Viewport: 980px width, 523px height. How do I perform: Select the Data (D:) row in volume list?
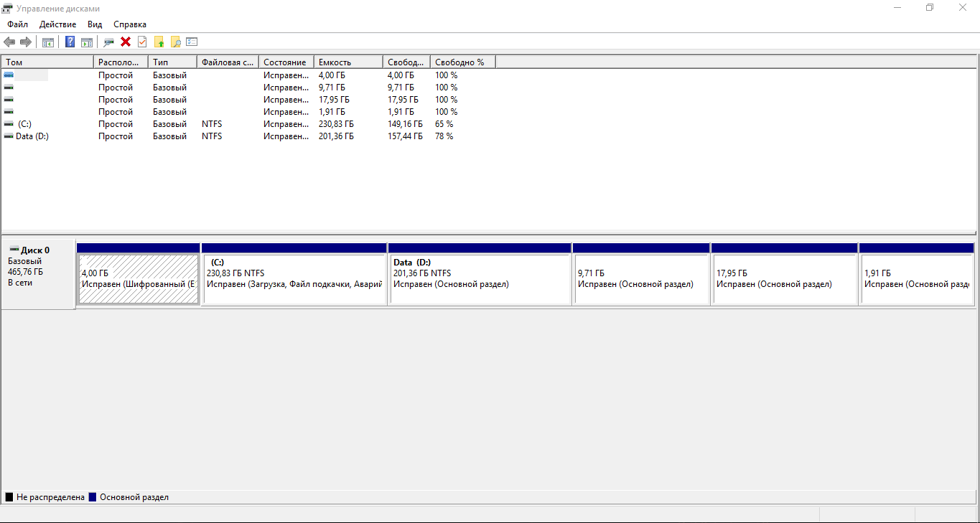[32, 136]
